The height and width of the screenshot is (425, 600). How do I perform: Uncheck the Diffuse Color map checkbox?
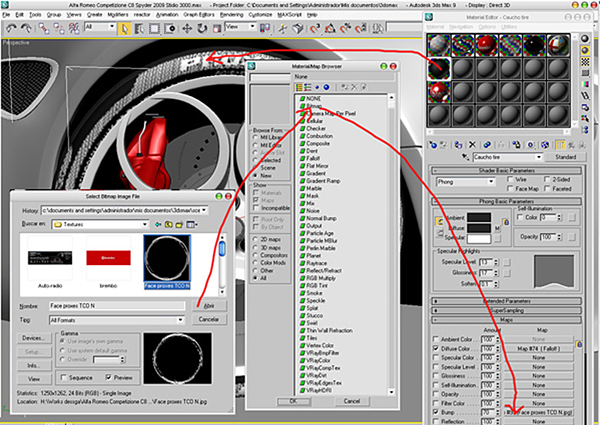pyautogui.click(x=435, y=348)
